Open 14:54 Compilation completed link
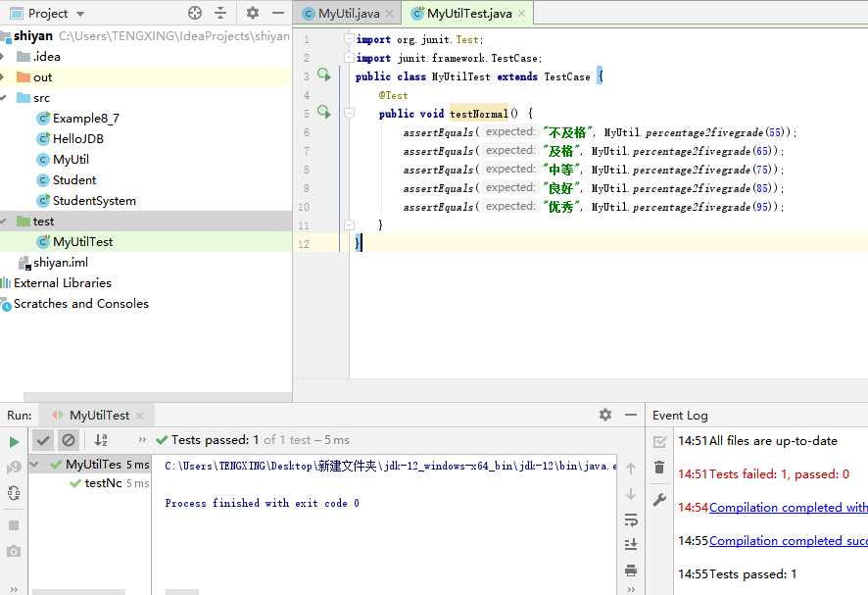Screen dimensions: 868x595 [x=789, y=508]
